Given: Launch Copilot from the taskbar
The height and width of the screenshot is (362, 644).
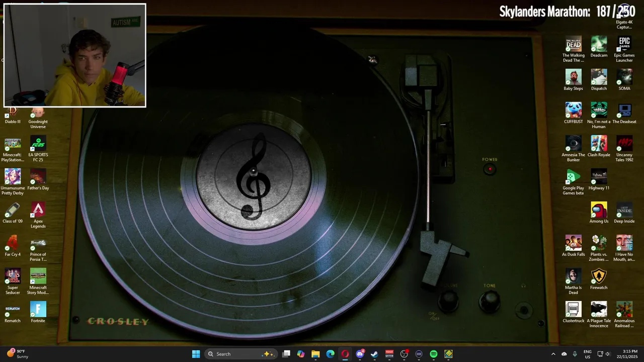Looking at the screenshot, I should pyautogui.click(x=301, y=354).
